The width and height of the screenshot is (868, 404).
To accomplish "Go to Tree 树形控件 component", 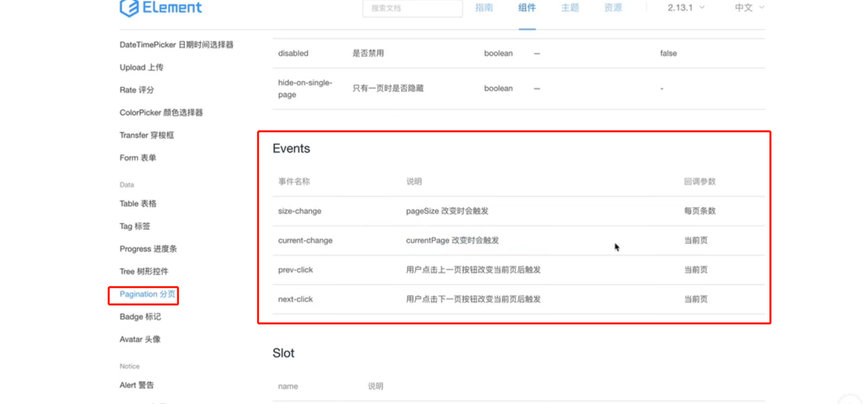I will coord(144,272).
